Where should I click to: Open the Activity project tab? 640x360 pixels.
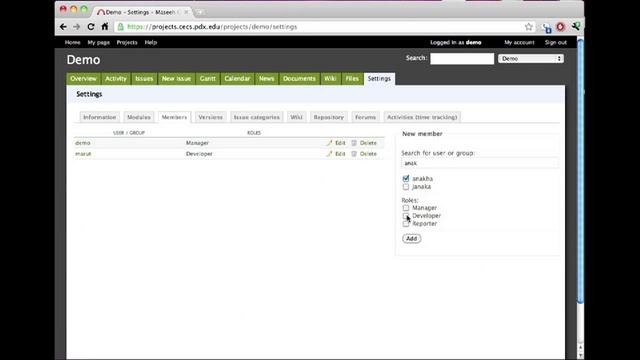pos(116,79)
